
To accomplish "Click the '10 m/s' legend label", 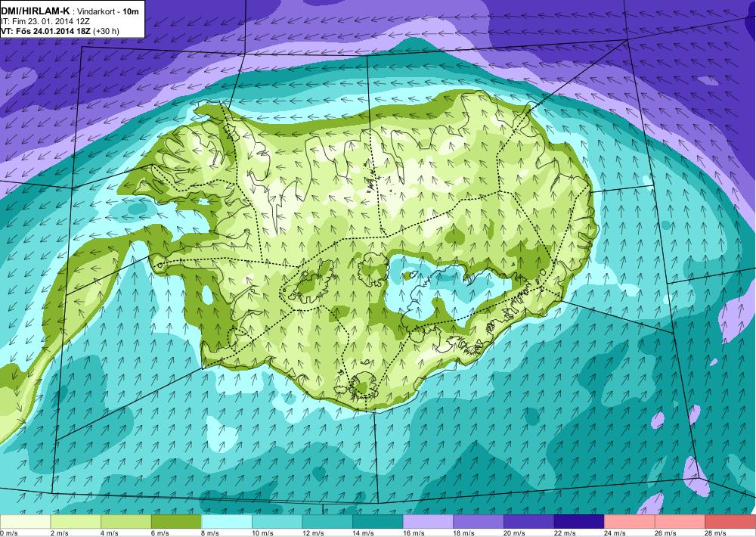I will [263, 533].
